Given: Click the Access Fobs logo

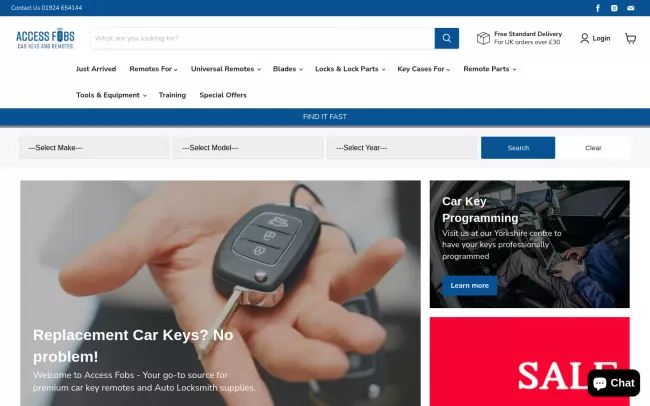Looking at the screenshot, I should 45,39.
